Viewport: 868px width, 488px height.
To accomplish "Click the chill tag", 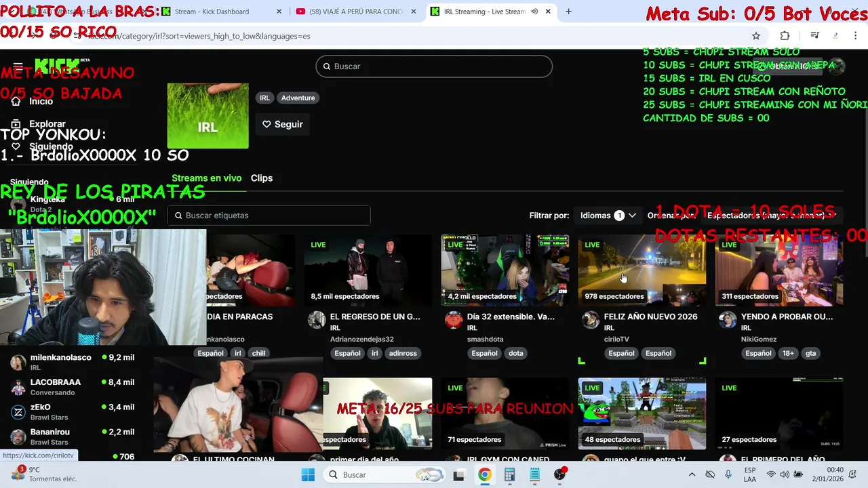I will (x=258, y=353).
